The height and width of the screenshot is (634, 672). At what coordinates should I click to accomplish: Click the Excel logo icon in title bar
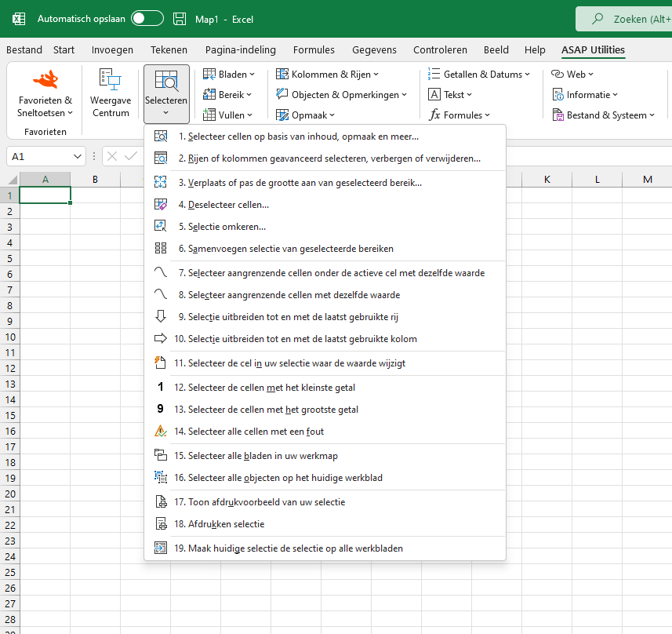[19, 19]
